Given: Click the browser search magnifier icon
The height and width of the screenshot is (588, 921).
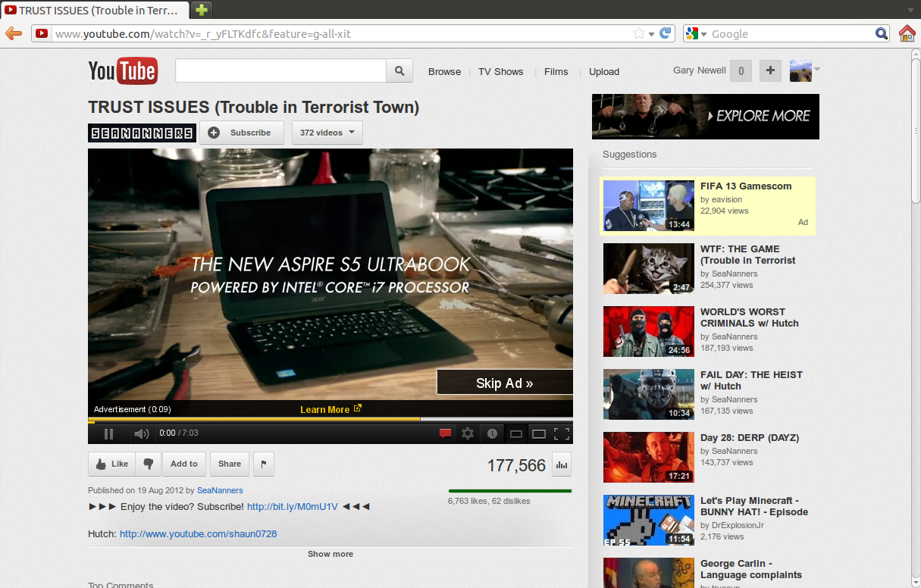Looking at the screenshot, I should pyautogui.click(x=882, y=33).
